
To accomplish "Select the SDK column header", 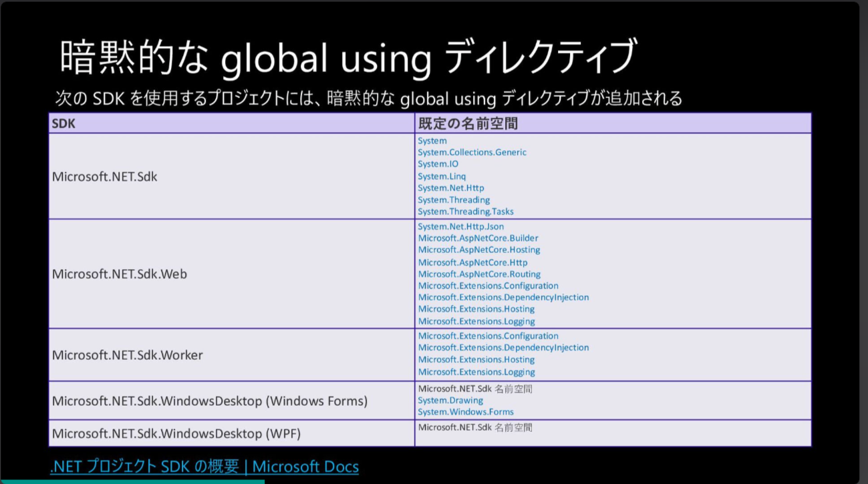I will (231, 124).
